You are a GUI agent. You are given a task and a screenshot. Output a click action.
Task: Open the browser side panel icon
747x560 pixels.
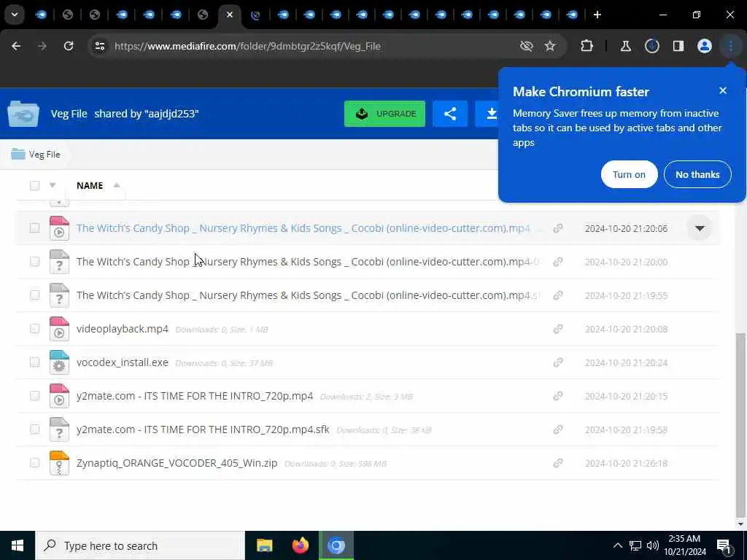pyautogui.click(x=678, y=46)
